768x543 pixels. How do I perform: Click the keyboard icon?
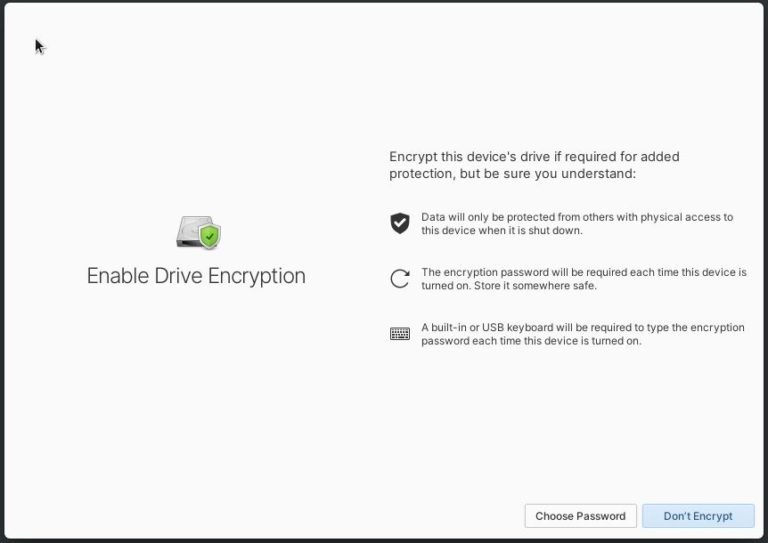coord(400,334)
